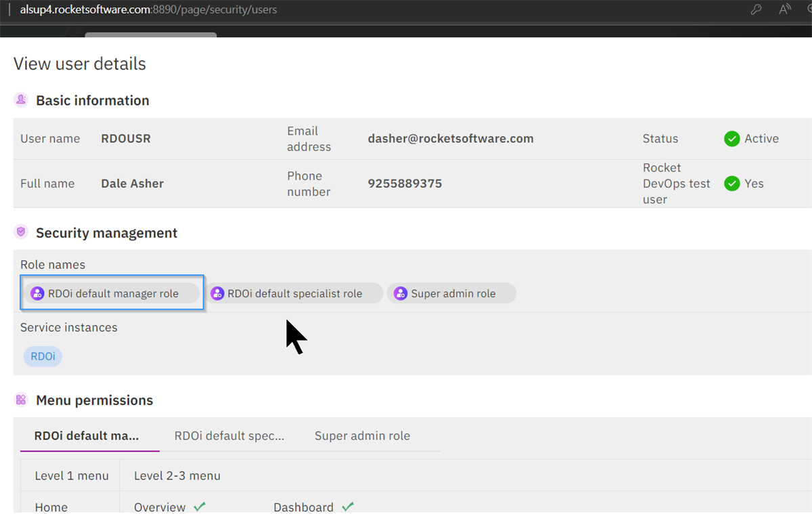Select Home in the Level 1 menu column
This screenshot has height=514, width=812.
[x=52, y=507]
